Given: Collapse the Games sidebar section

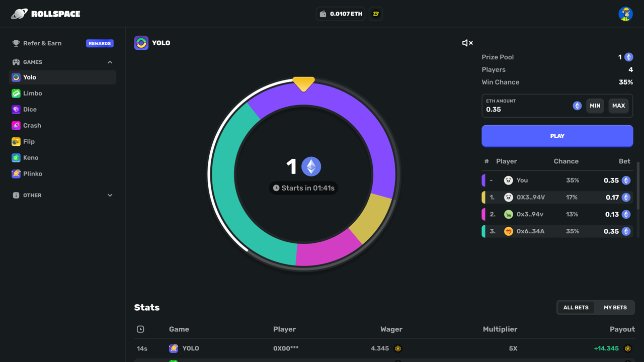Looking at the screenshot, I should 110,62.
